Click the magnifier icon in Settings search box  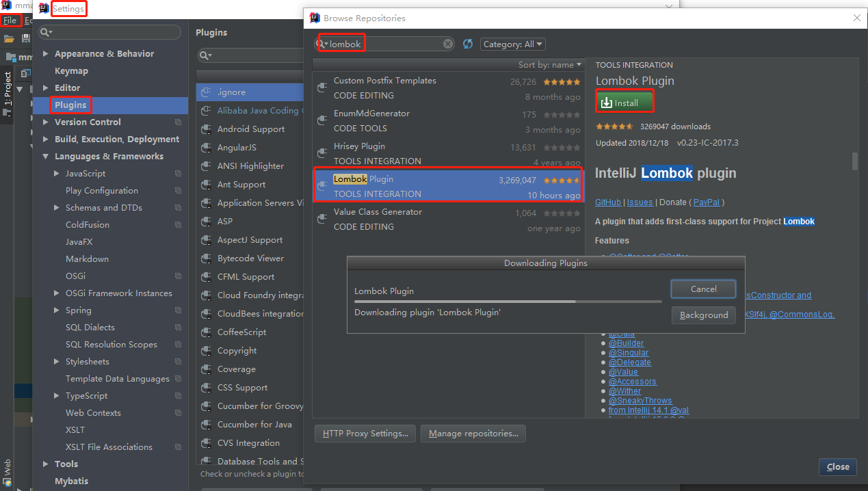(45, 32)
